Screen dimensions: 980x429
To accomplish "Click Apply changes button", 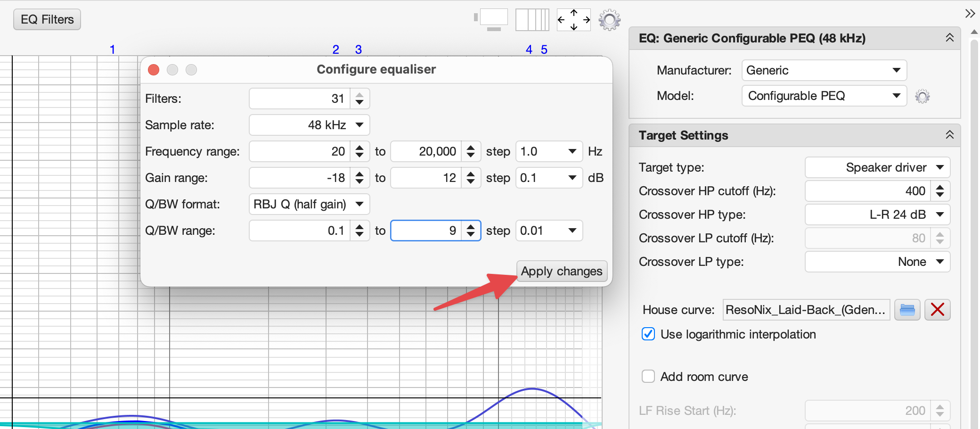I will pyautogui.click(x=562, y=272).
